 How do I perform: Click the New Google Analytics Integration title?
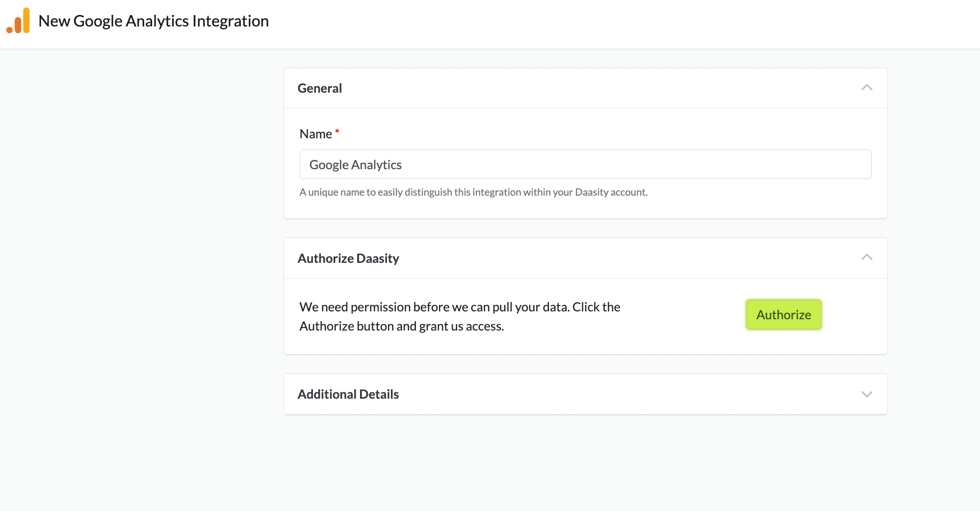[153, 21]
